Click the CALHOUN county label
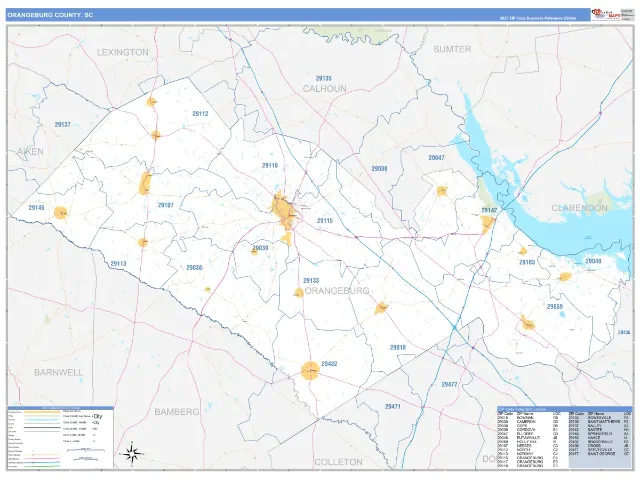 [x=324, y=89]
